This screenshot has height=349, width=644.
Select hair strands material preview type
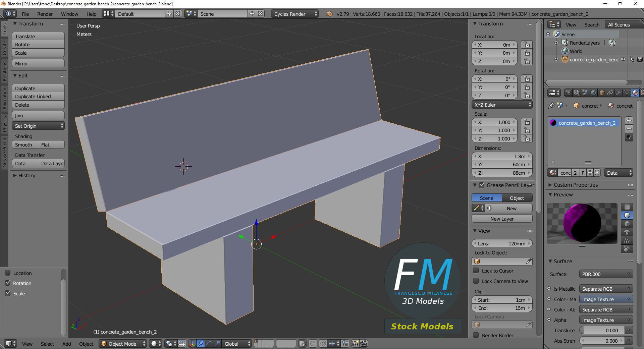tap(627, 240)
